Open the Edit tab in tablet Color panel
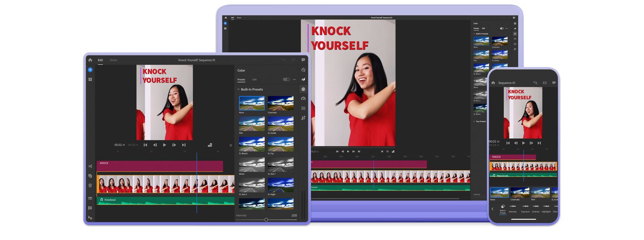Image resolution: width=644 pixels, height=240 pixels. (255, 80)
